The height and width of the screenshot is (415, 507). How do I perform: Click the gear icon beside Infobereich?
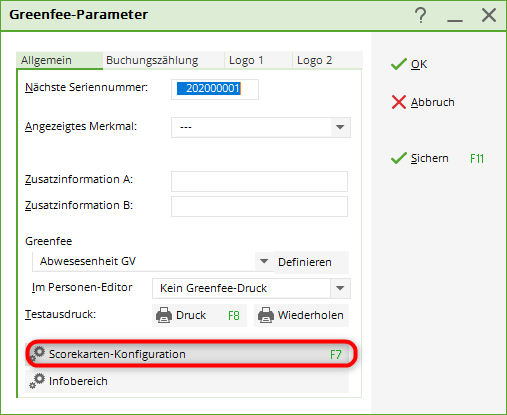click(x=37, y=381)
